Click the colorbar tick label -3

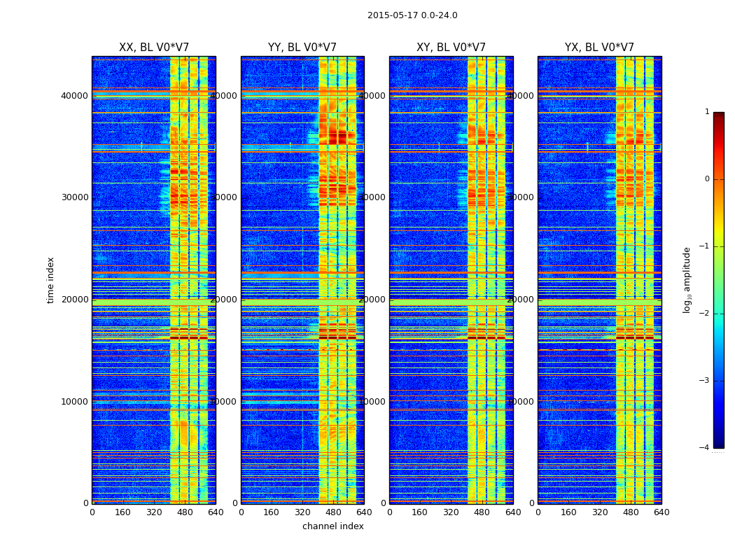pos(704,381)
